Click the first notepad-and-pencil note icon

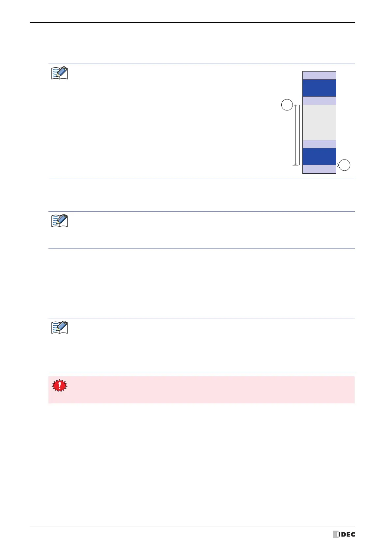point(60,73)
